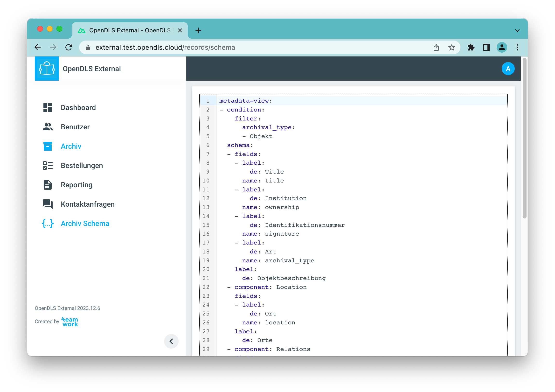This screenshot has height=392, width=555.
Task: Click the share page icon in address bar
Action: click(436, 47)
